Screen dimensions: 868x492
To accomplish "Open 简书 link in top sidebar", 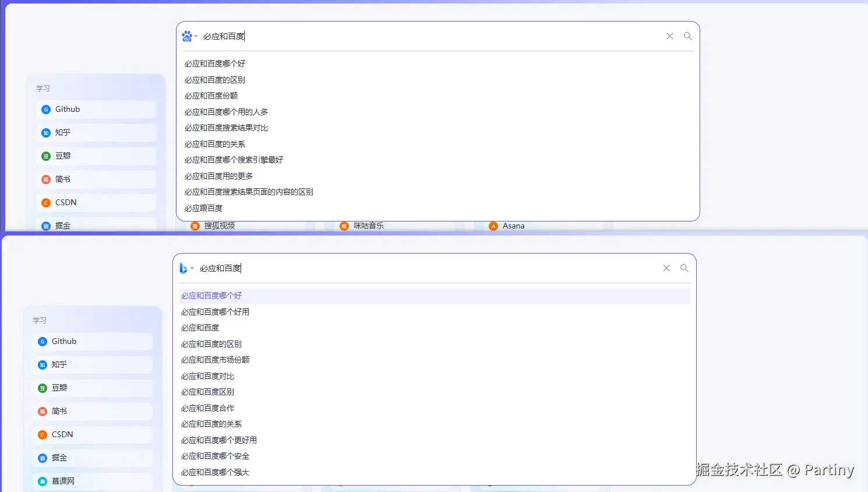I will [96, 180].
